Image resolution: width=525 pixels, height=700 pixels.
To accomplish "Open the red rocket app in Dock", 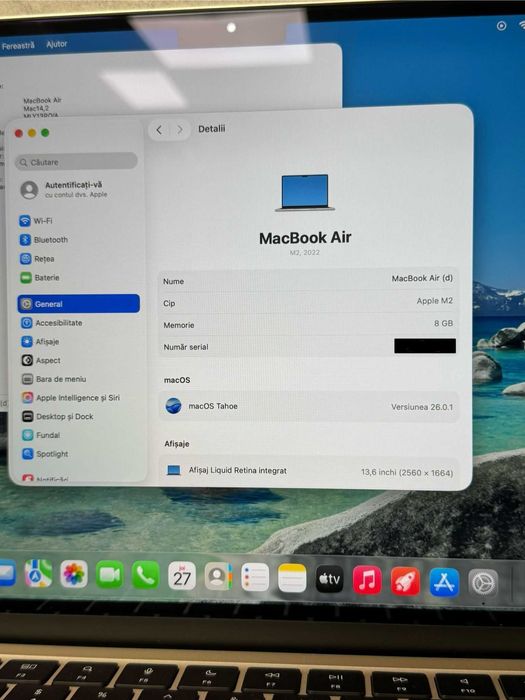I will 405,582.
